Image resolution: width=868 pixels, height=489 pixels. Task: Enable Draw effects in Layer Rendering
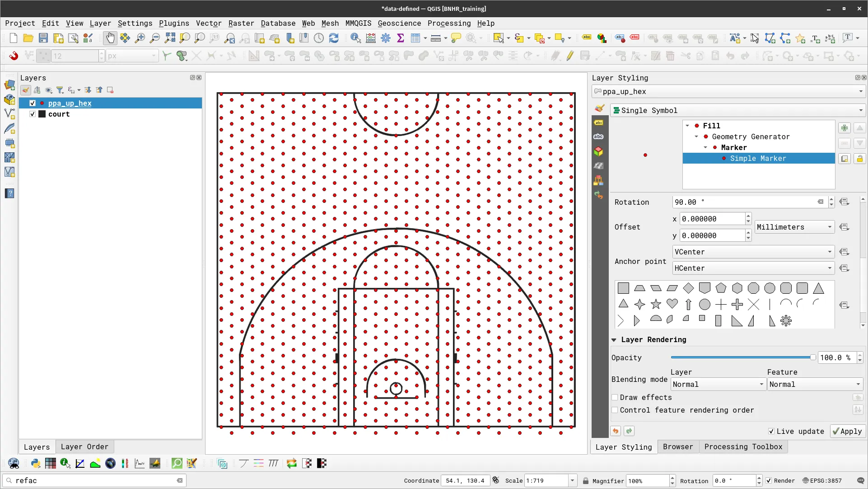tap(615, 397)
